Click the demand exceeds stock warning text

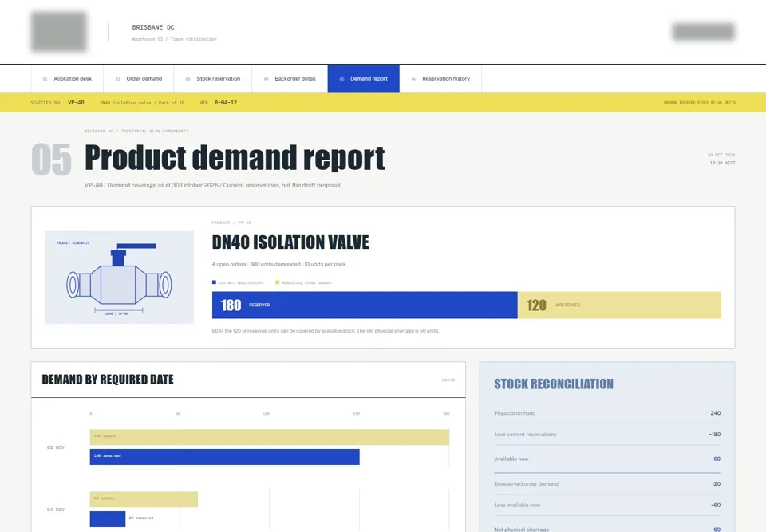click(699, 103)
